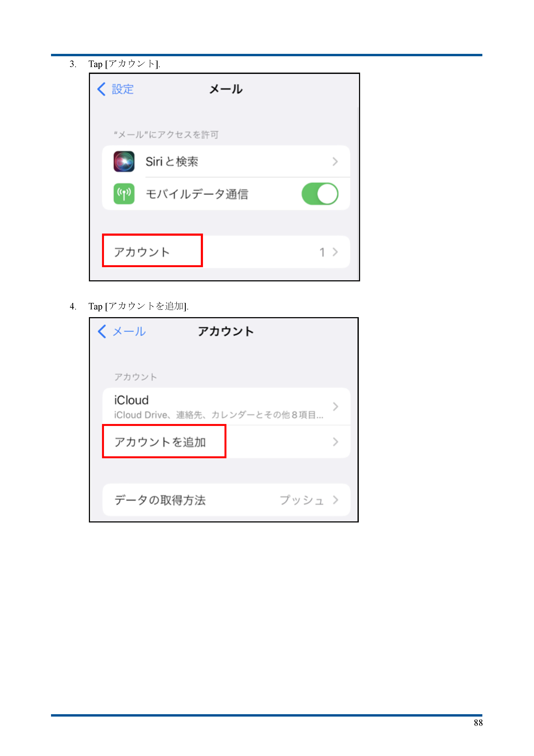Open the iCloud account entry
Screen dimensions: 534x756
[x=226, y=407]
